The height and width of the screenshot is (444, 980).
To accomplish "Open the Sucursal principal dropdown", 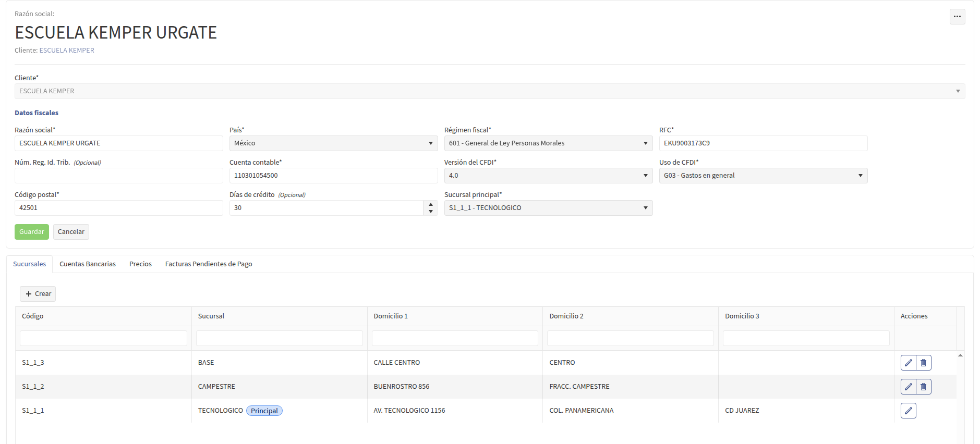I will [548, 208].
